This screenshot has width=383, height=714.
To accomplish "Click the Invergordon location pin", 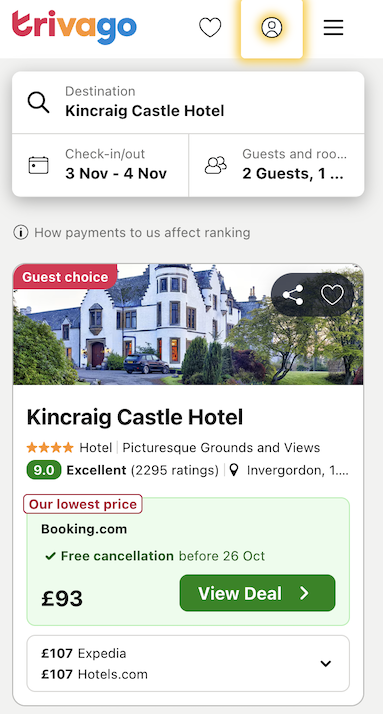I will point(234,470).
